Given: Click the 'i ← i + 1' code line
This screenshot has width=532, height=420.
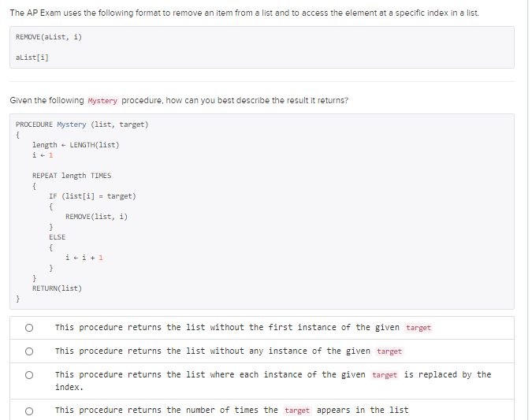Looking at the screenshot, I should 84,258.
